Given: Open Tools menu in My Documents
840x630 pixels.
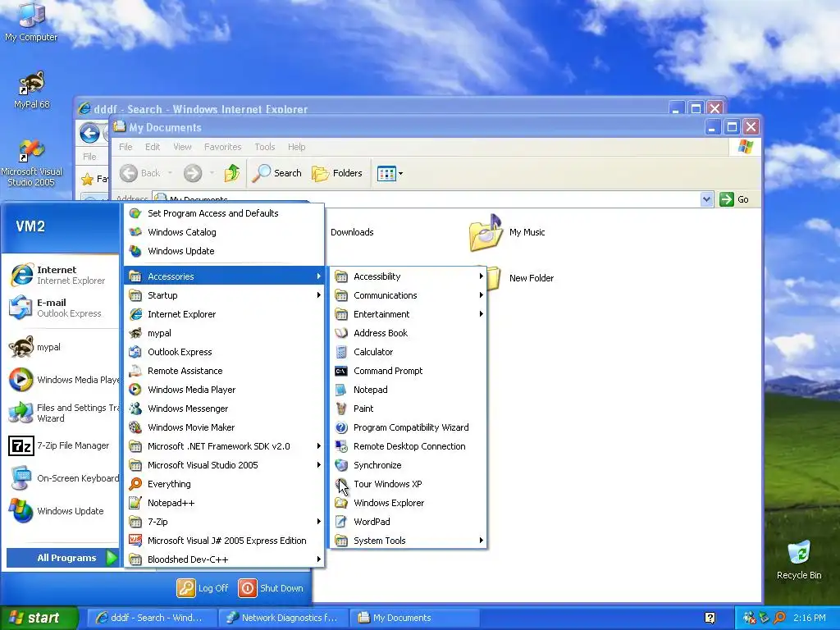Looking at the screenshot, I should pyautogui.click(x=265, y=147).
